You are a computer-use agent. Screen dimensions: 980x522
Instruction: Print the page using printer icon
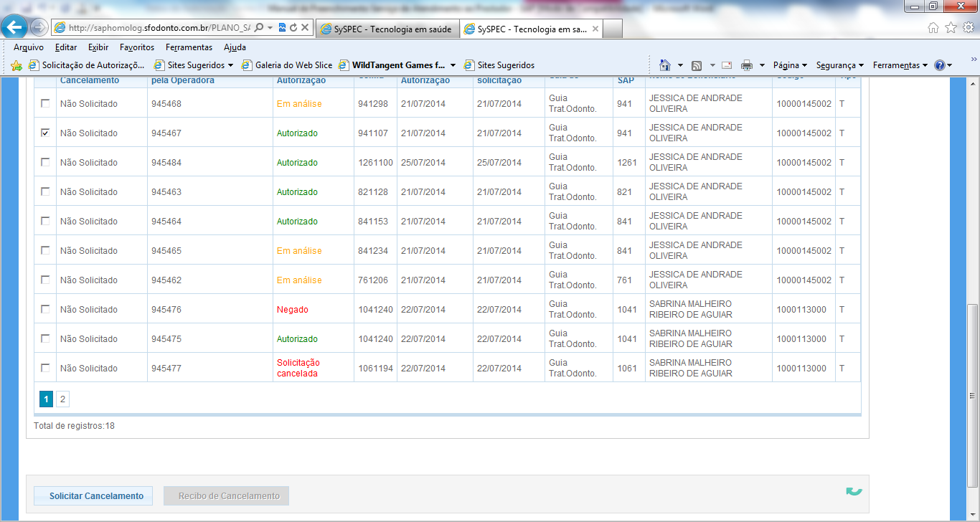[x=747, y=65]
